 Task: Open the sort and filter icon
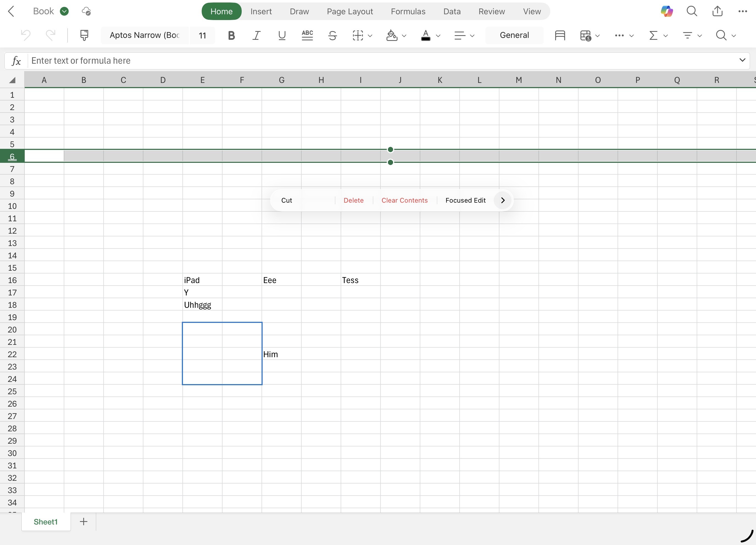[x=687, y=35]
